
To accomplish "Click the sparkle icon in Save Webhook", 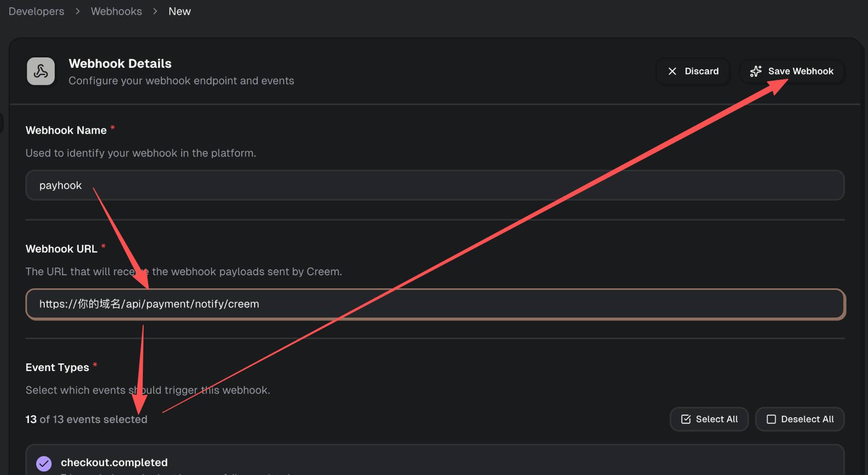I will tap(755, 71).
